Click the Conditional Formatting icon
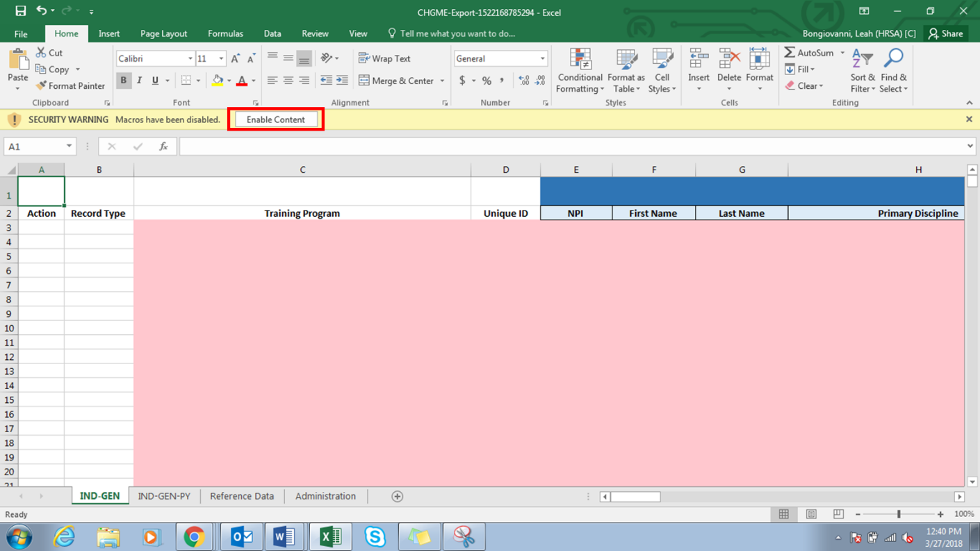 (580, 60)
